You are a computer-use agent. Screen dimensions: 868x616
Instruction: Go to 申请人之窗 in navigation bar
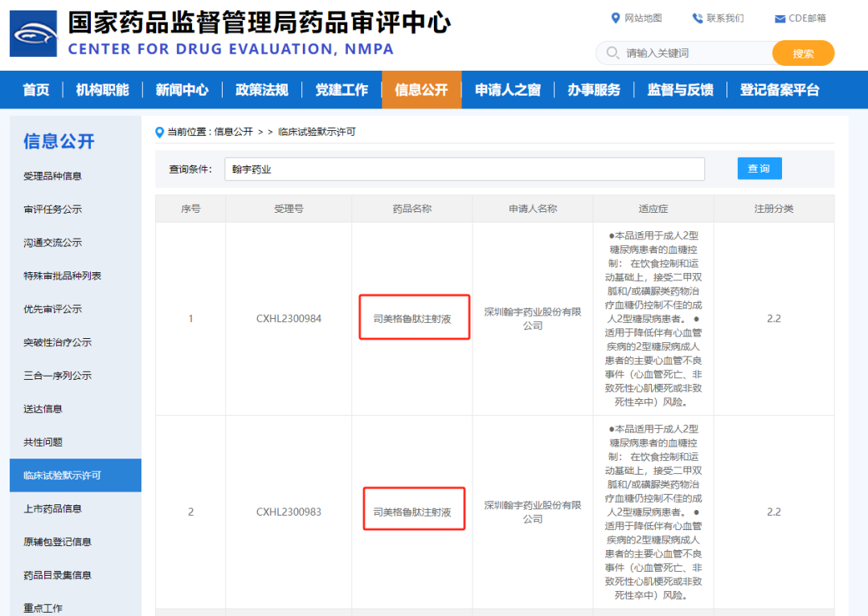click(507, 90)
